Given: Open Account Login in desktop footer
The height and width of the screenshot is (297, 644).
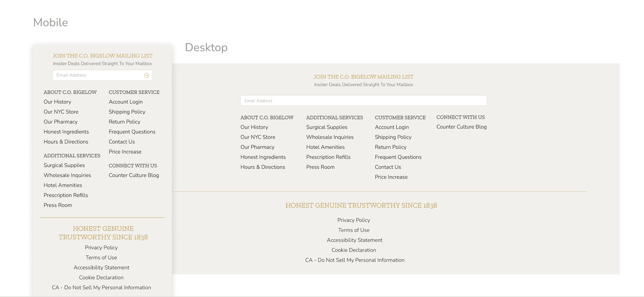Looking at the screenshot, I should (392, 127).
